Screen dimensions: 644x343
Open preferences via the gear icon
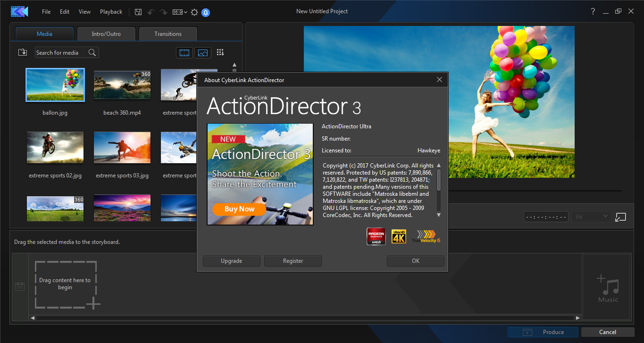[x=194, y=12]
